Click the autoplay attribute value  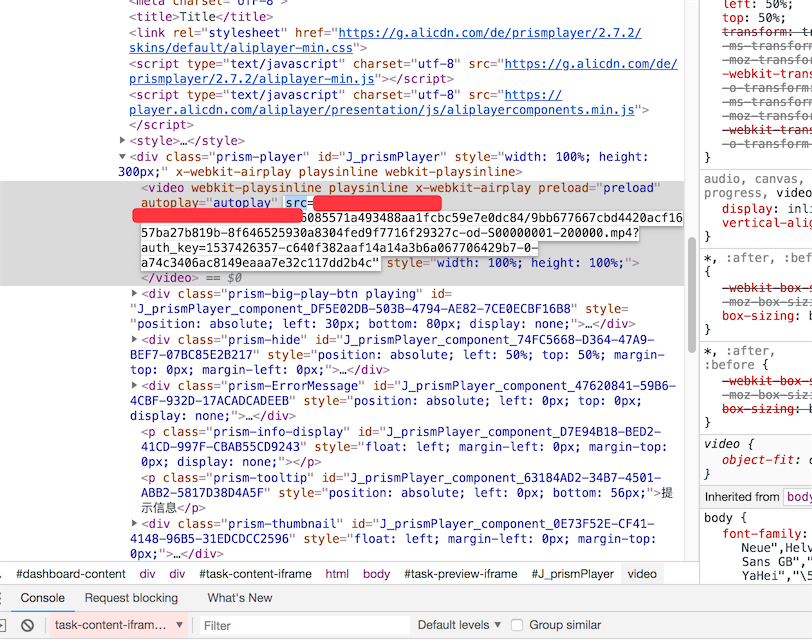coord(242,202)
